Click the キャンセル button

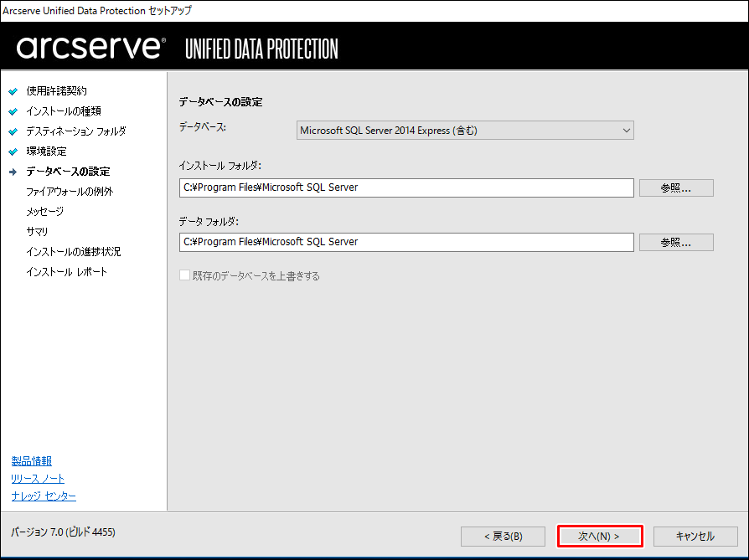click(695, 536)
